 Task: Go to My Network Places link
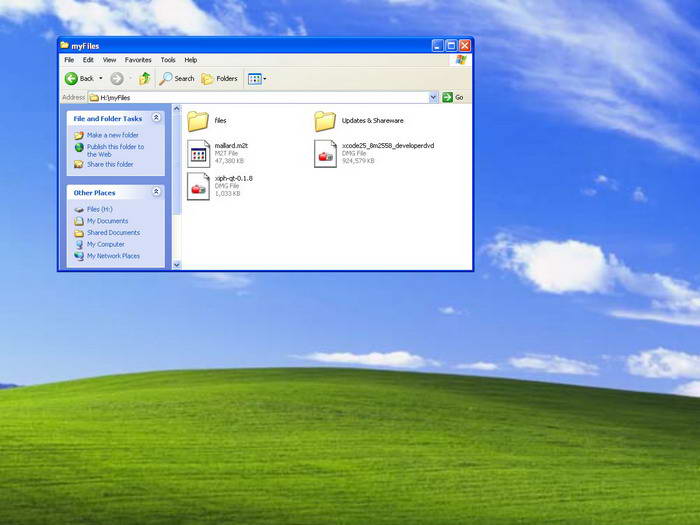click(x=113, y=256)
